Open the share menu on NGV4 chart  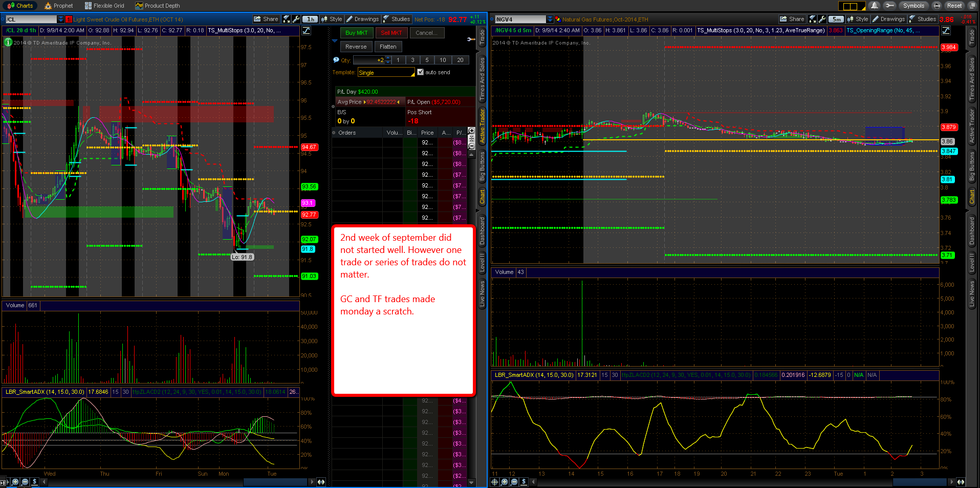792,19
